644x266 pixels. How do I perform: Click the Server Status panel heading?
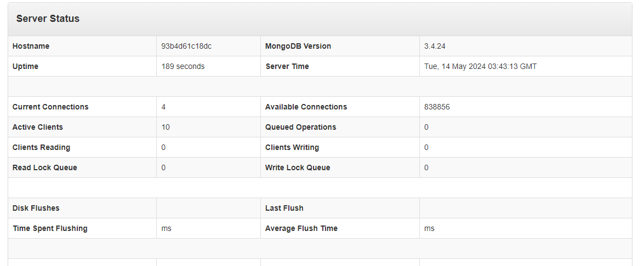(x=48, y=19)
